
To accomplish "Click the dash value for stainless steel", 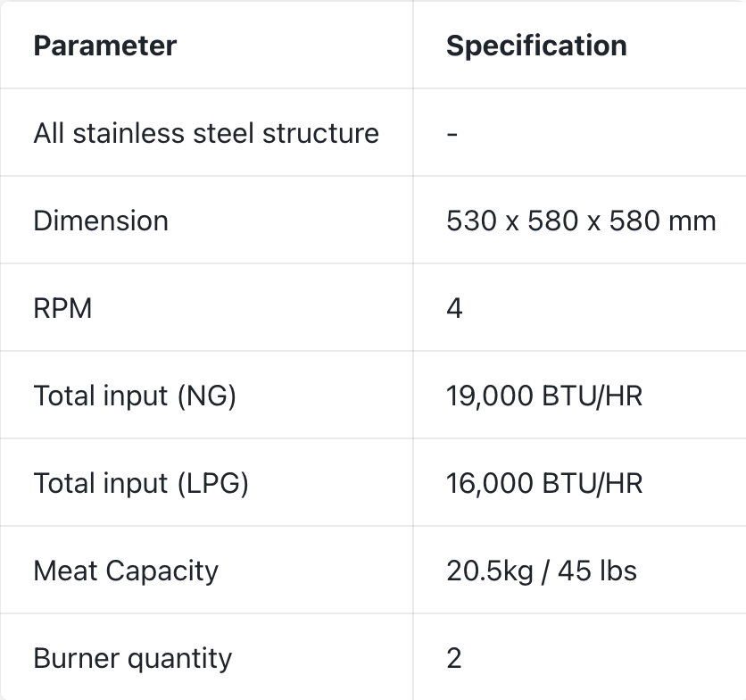I will [x=452, y=135].
